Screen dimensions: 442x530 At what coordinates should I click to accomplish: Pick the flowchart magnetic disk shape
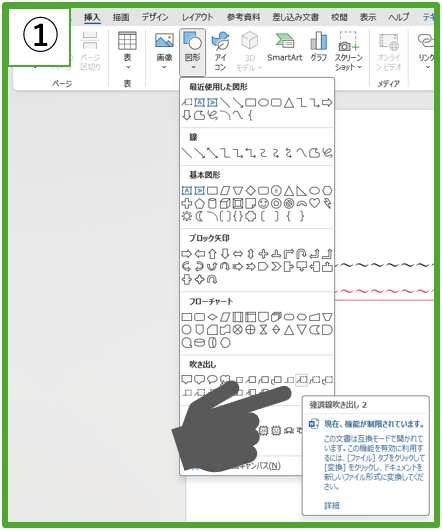(199, 343)
